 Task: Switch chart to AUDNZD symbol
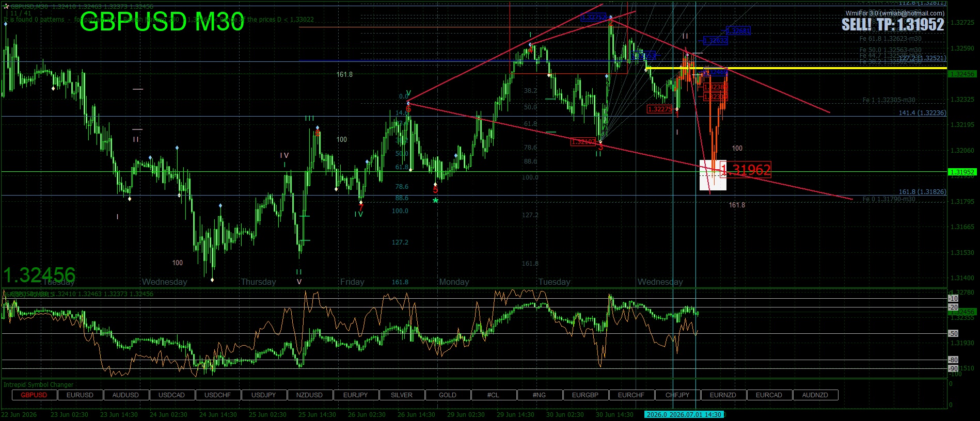coord(815,395)
